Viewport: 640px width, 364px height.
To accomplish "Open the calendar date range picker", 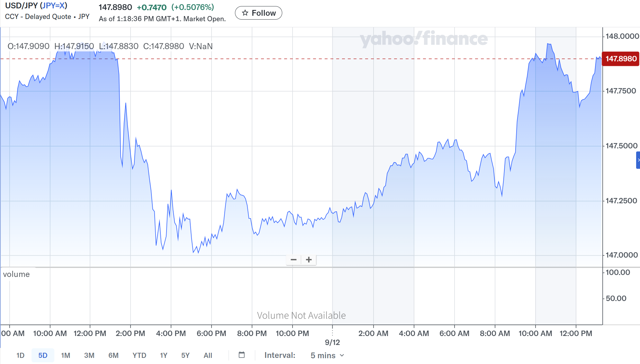I will [x=242, y=355].
